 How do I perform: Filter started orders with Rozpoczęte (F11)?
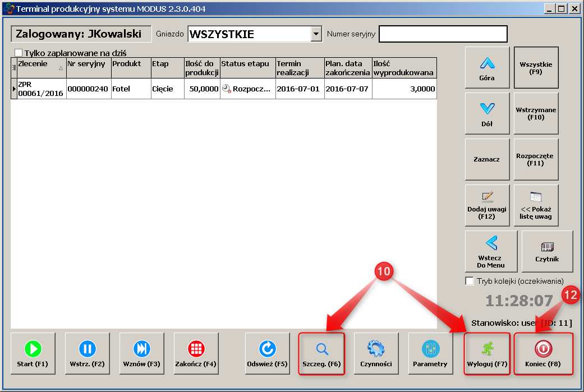tap(536, 159)
